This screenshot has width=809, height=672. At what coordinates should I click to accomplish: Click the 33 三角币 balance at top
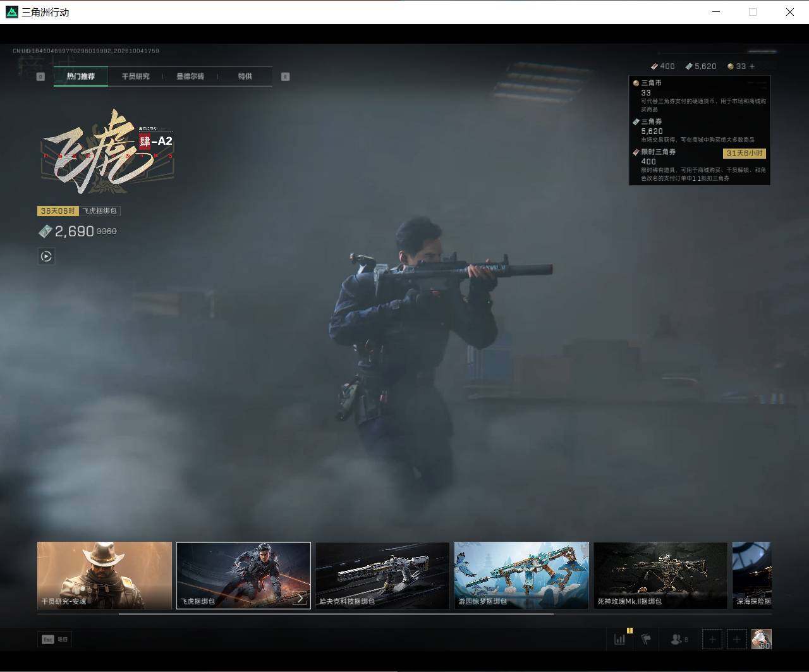pyautogui.click(x=737, y=66)
